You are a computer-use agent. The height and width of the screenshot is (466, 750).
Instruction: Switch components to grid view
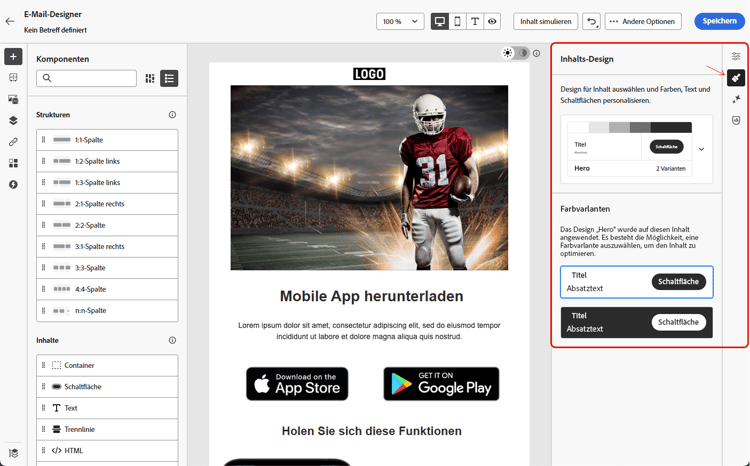pos(150,78)
